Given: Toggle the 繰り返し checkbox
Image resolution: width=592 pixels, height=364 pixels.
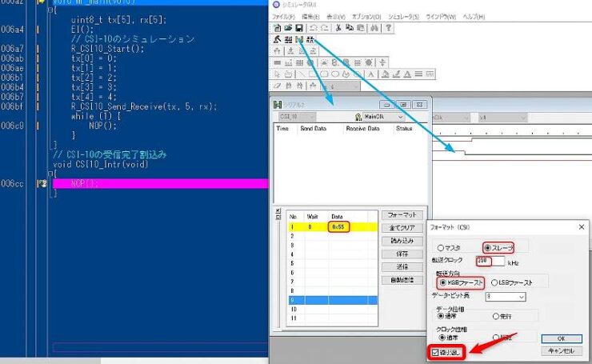Looking at the screenshot, I should tap(434, 353).
